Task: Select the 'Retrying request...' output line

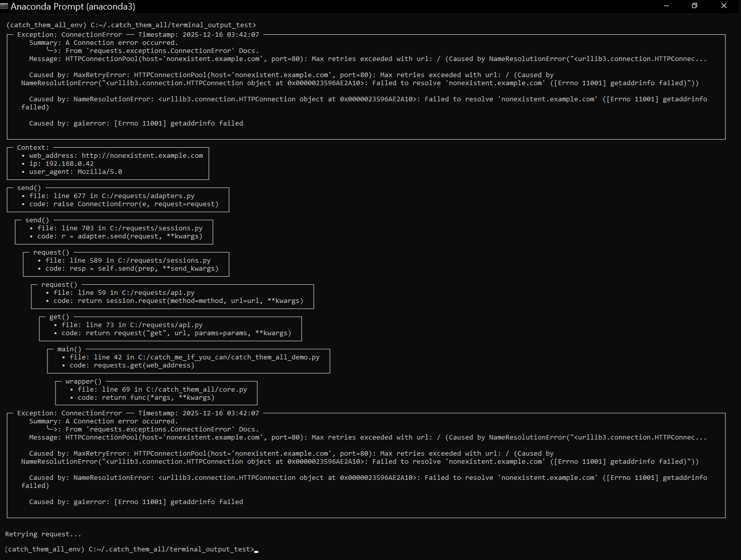Action: tap(43, 534)
